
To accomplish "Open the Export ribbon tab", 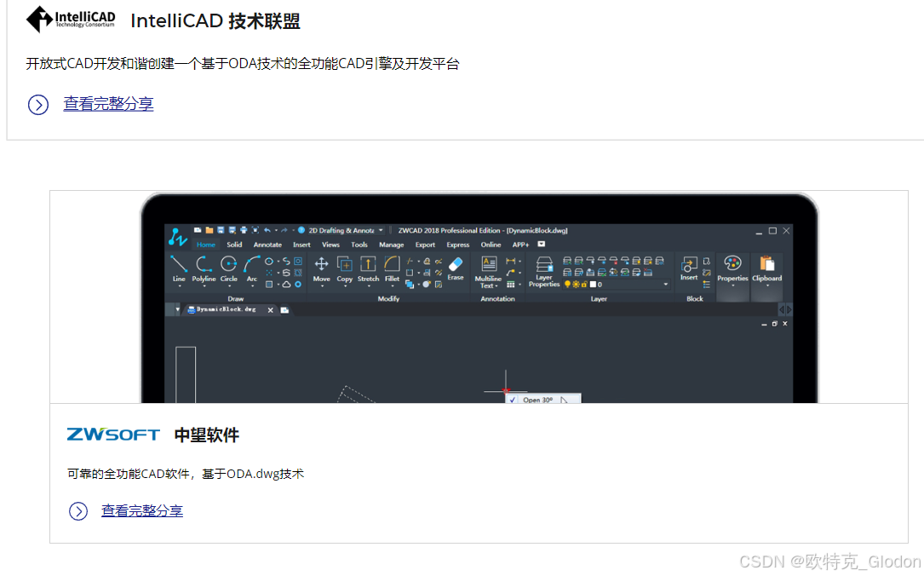I will click(x=425, y=245).
